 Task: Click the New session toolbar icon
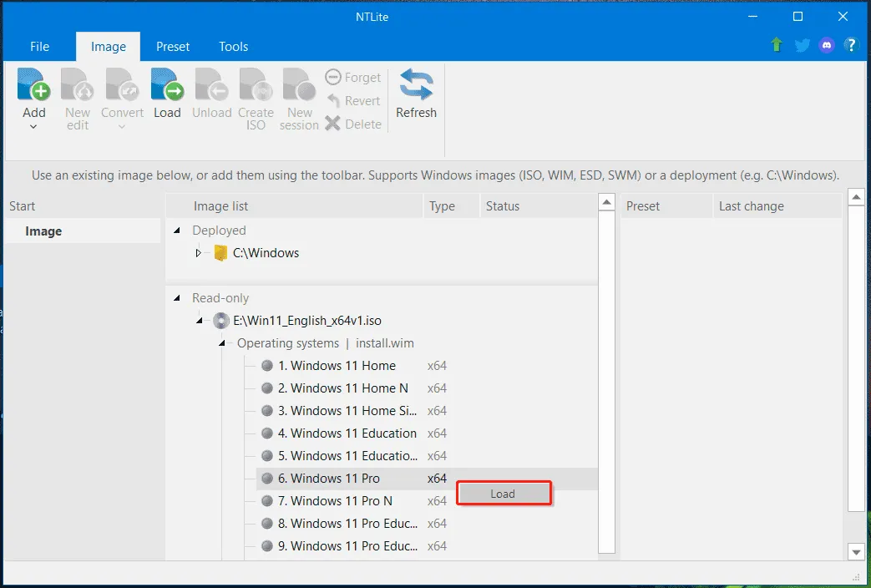pyautogui.click(x=299, y=84)
